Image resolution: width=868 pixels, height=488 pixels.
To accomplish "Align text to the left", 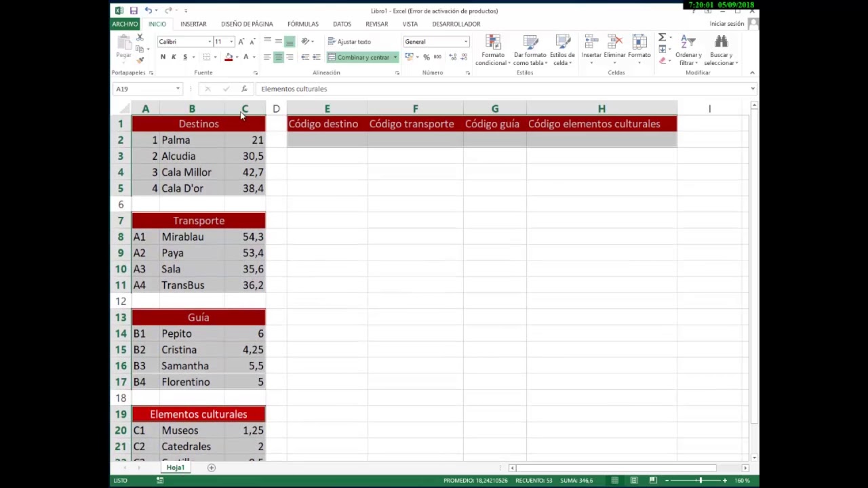I will tap(267, 57).
